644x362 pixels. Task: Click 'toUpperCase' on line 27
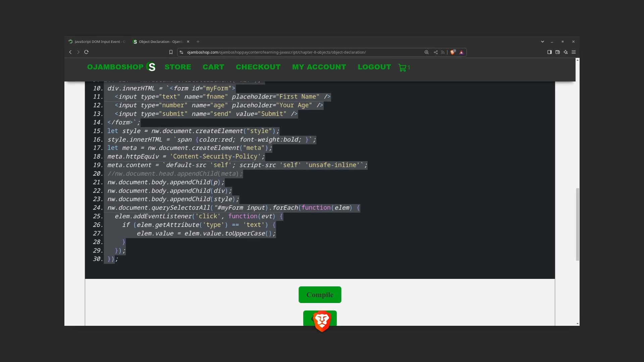[245, 233]
